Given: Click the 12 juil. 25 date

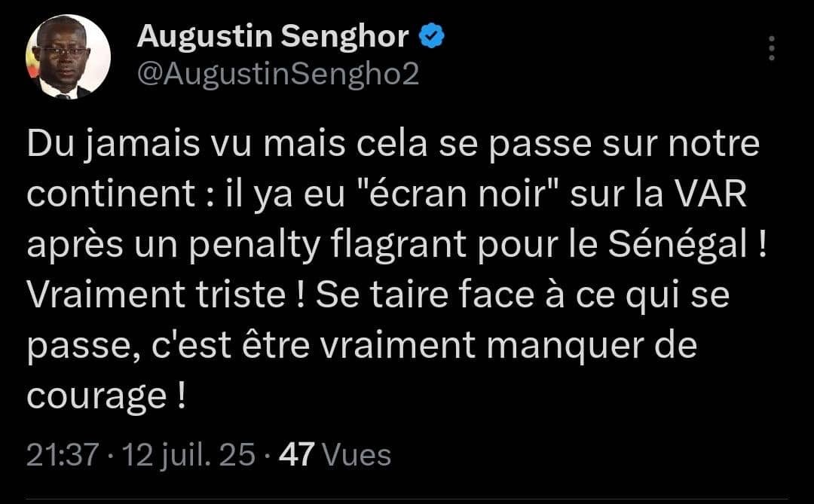Looking at the screenshot, I should point(188,455).
